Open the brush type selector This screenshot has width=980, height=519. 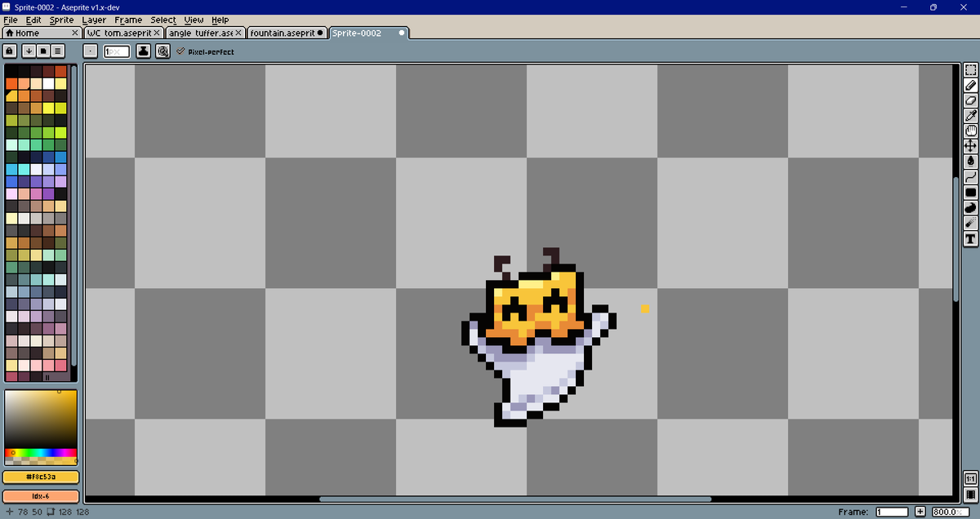[91, 51]
